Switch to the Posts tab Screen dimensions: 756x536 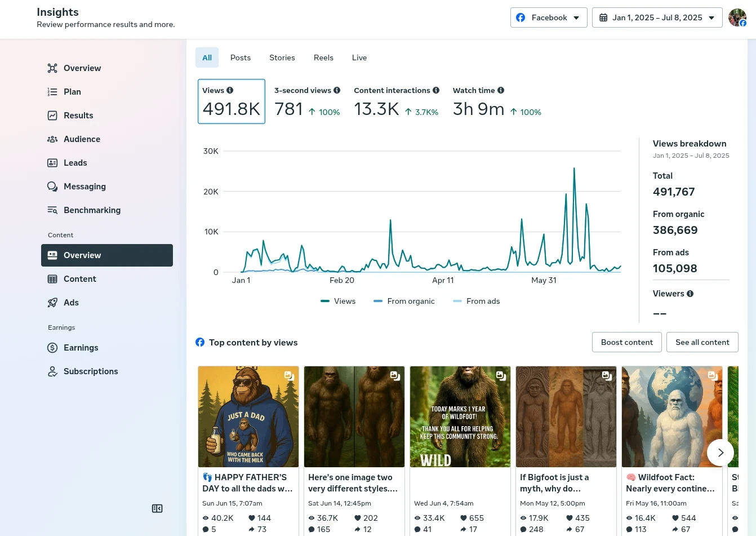241,57
